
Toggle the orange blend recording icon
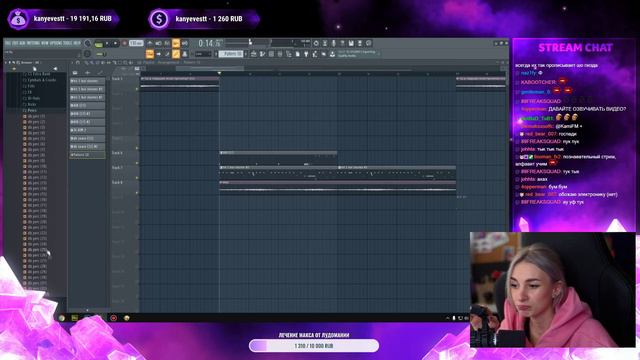176,43
